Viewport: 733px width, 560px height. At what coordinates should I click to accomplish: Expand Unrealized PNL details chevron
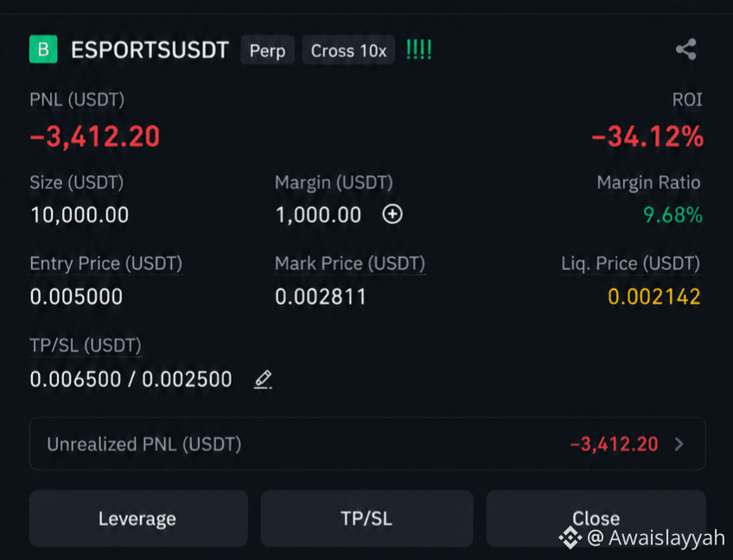pyautogui.click(x=679, y=444)
